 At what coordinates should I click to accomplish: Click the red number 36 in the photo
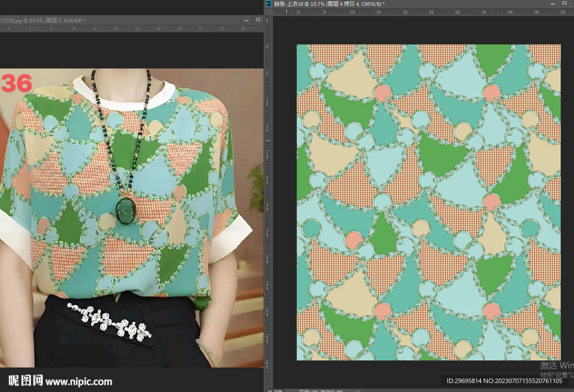click(17, 83)
